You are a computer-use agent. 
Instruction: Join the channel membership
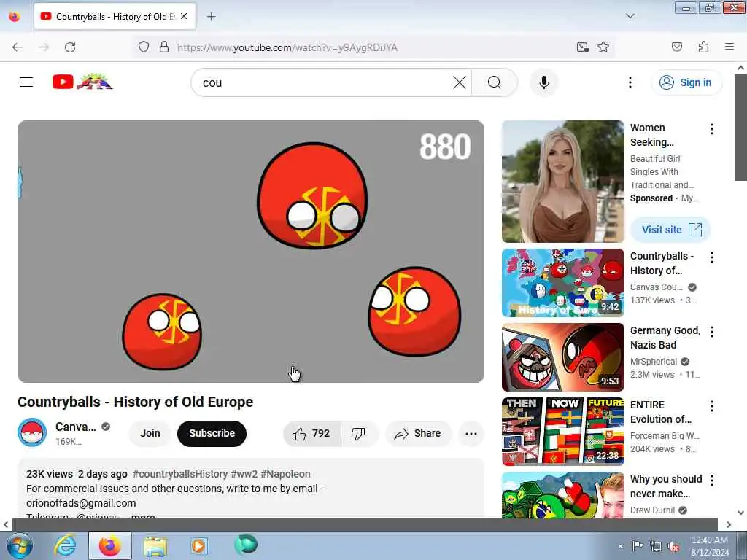[150, 433]
